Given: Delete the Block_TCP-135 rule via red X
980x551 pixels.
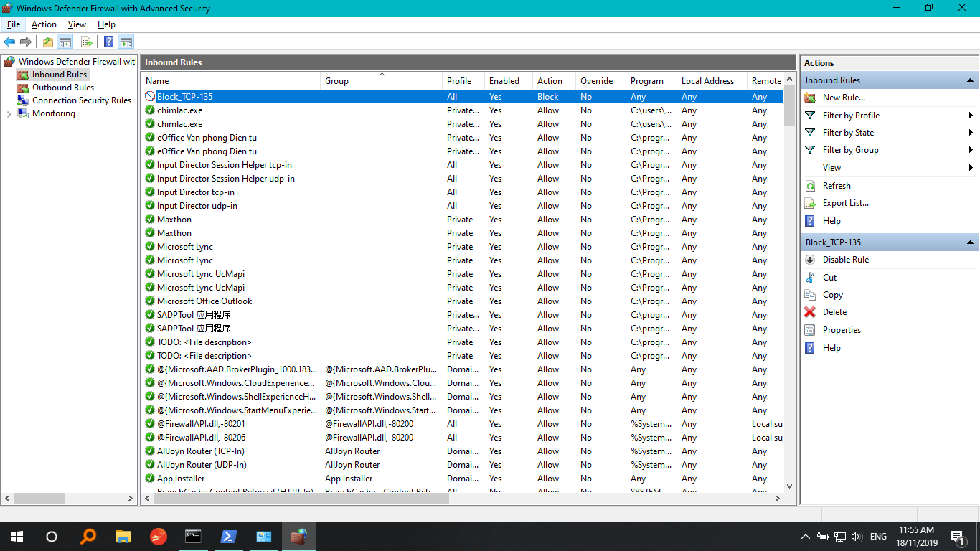Looking at the screenshot, I should pos(810,312).
